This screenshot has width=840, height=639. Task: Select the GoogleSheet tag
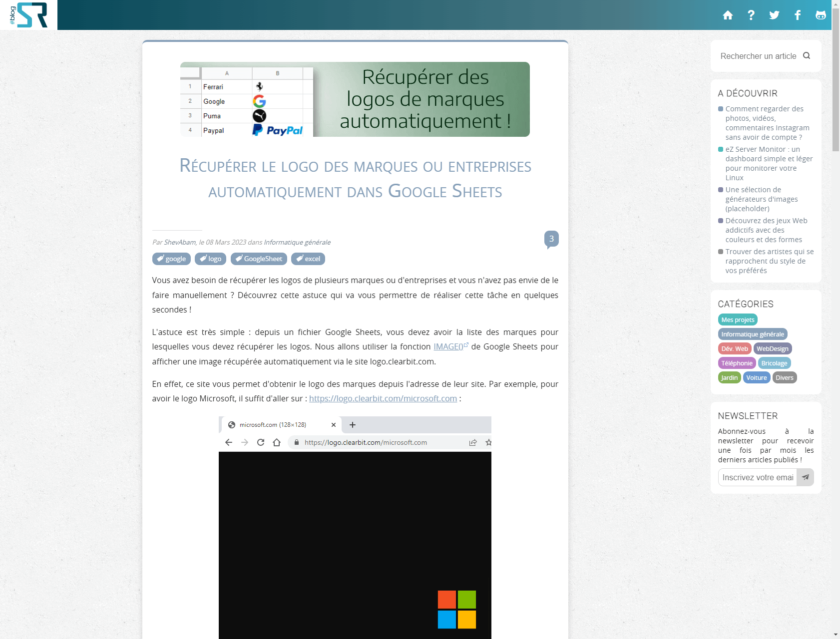(x=259, y=259)
